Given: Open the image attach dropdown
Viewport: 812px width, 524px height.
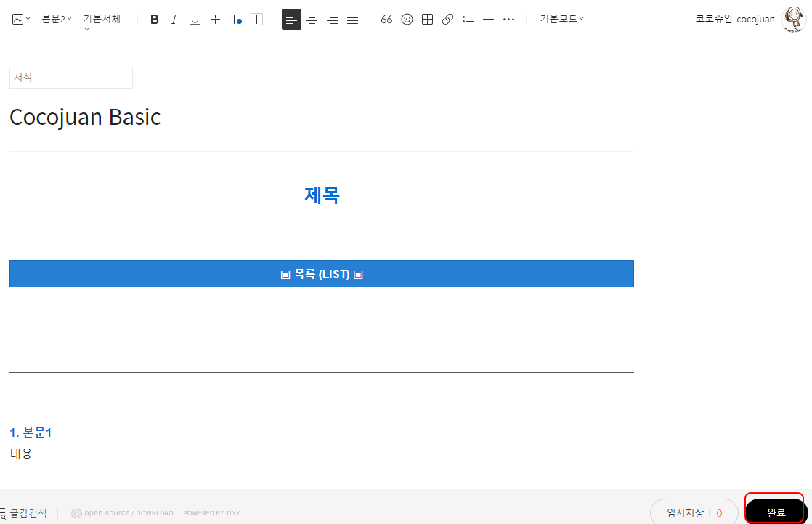Looking at the screenshot, I should click(x=21, y=19).
